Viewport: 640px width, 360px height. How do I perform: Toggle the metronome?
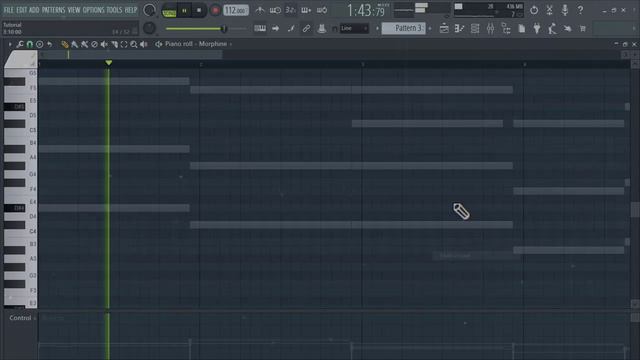pos(260,10)
